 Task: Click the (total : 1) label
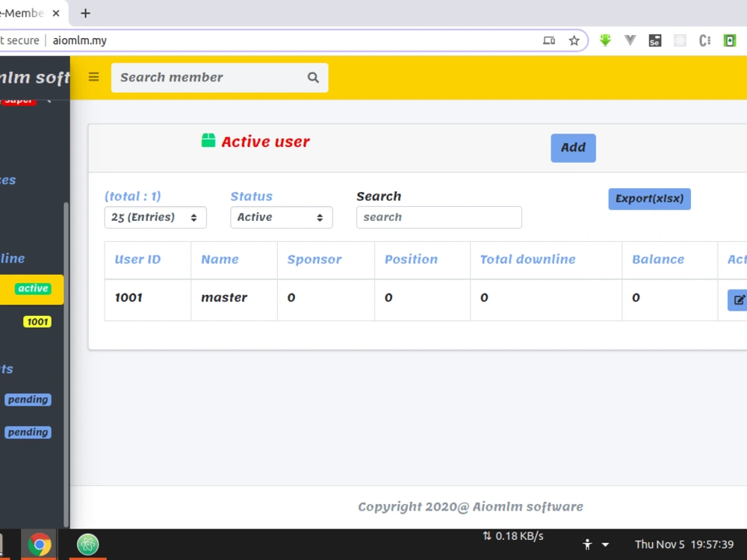[x=133, y=196]
